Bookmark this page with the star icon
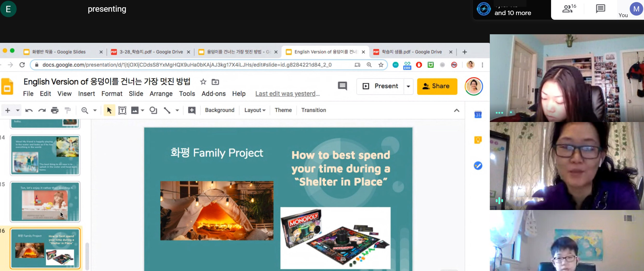Image resolution: width=644 pixels, height=271 pixels. pos(381,65)
